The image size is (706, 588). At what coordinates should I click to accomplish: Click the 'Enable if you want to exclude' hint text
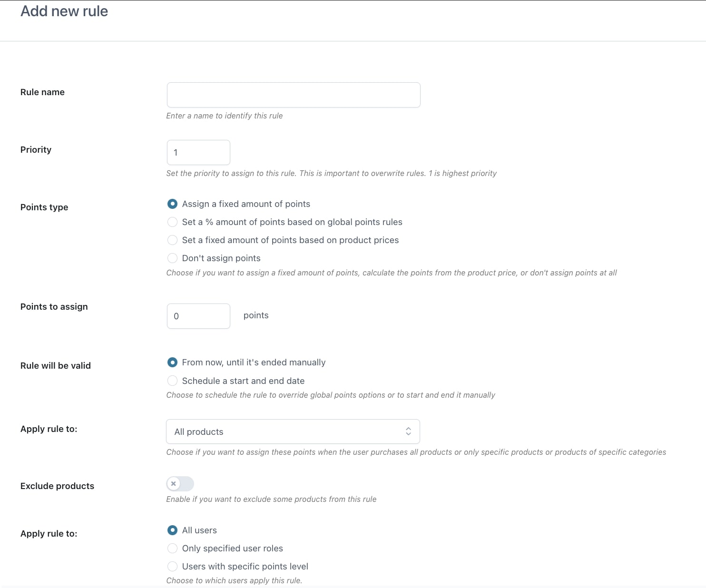[271, 499]
